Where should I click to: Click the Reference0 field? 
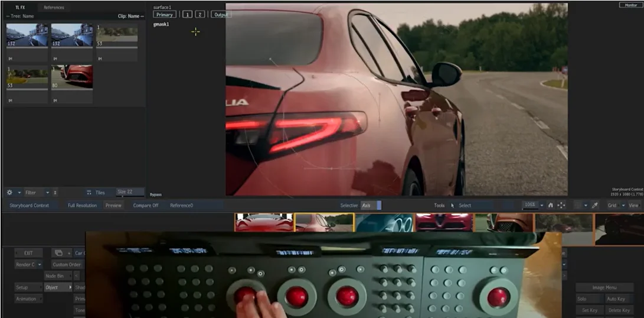195,205
